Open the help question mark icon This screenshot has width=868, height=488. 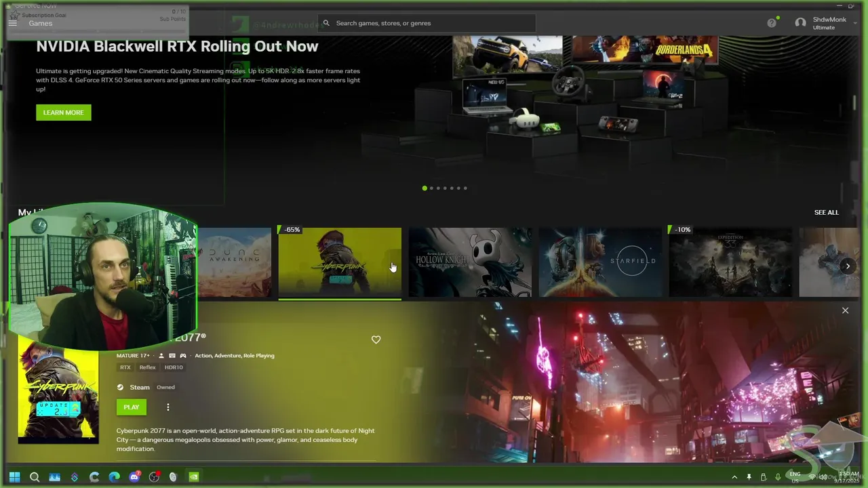(x=772, y=23)
